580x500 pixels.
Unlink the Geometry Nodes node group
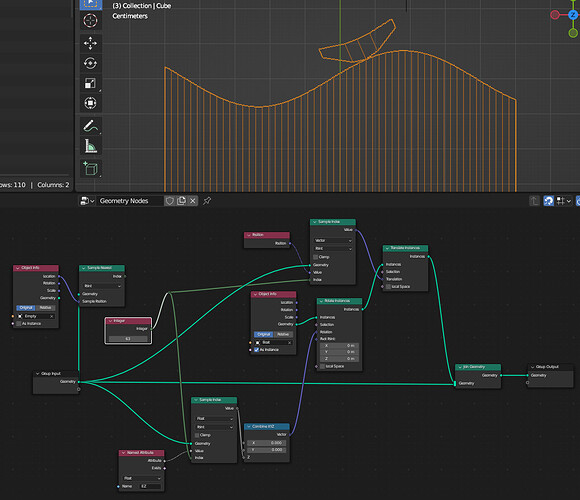(193, 201)
